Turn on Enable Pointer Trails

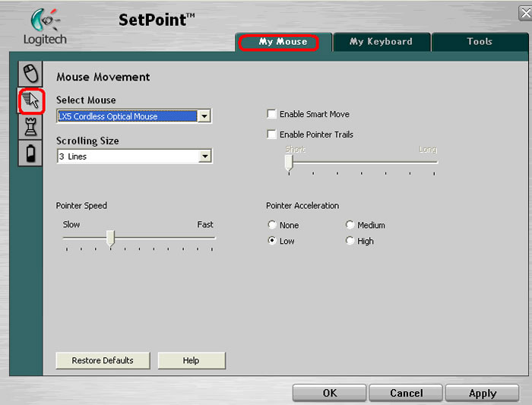coord(271,134)
